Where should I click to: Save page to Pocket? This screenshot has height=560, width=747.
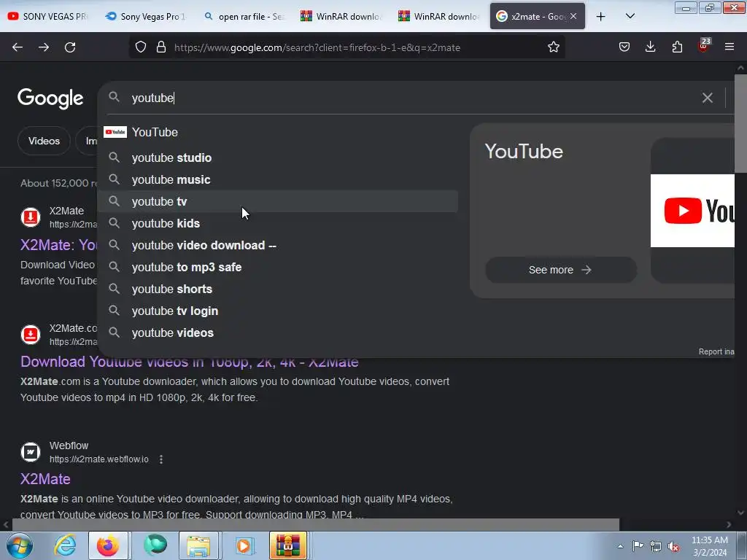[x=624, y=47]
